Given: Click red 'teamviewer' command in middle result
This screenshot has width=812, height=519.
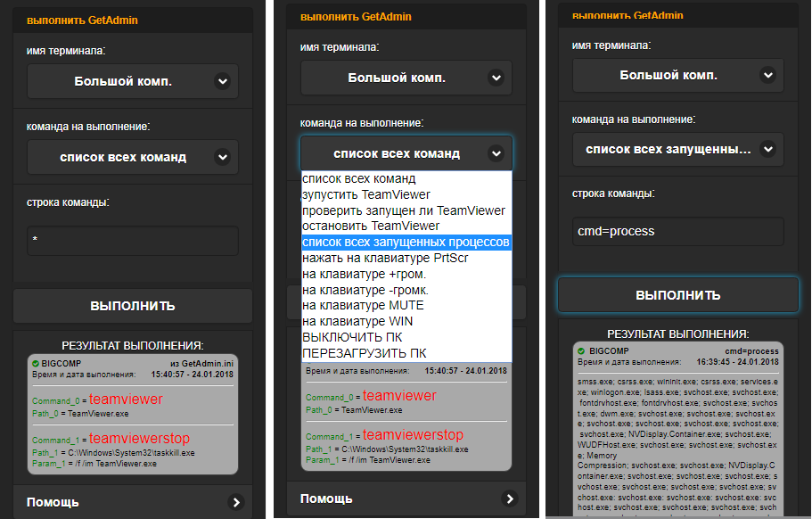Looking at the screenshot, I should [399, 396].
